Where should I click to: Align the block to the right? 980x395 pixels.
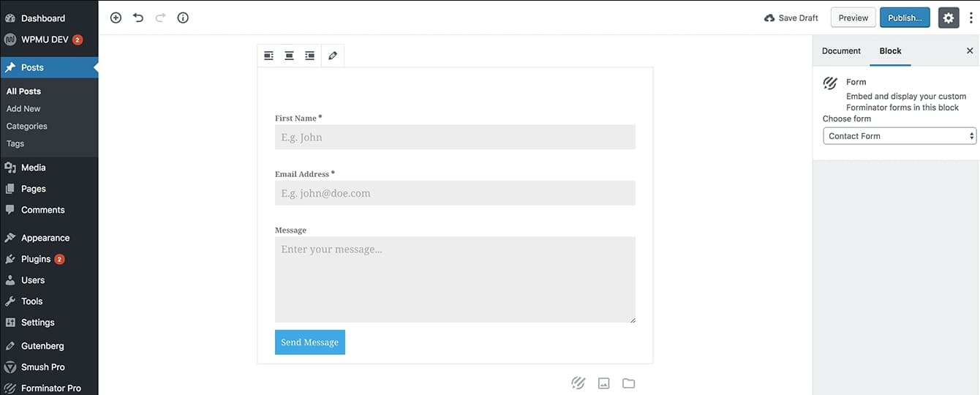(310, 56)
